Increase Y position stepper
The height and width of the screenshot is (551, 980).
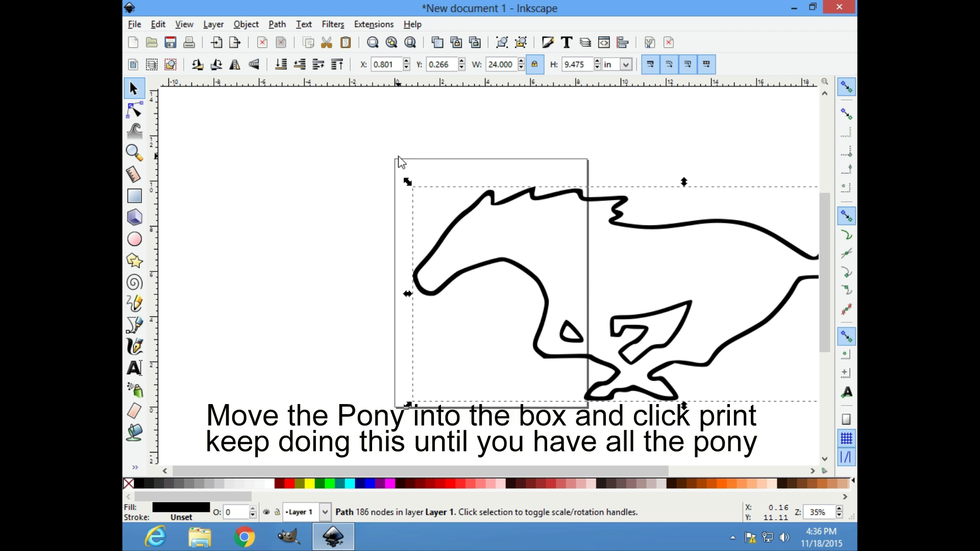point(461,61)
